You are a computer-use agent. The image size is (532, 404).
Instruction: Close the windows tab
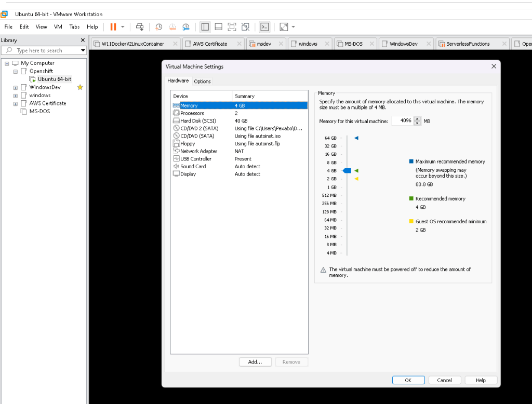tap(327, 44)
